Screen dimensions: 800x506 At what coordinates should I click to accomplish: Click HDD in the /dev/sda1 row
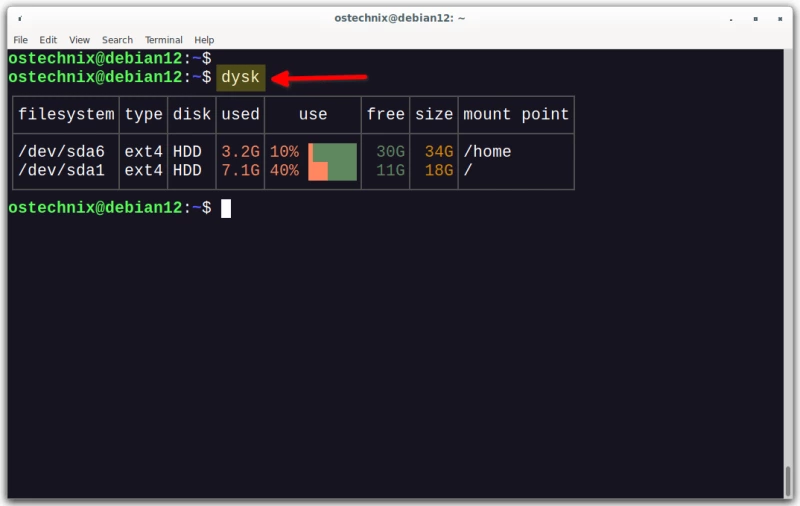point(187,170)
